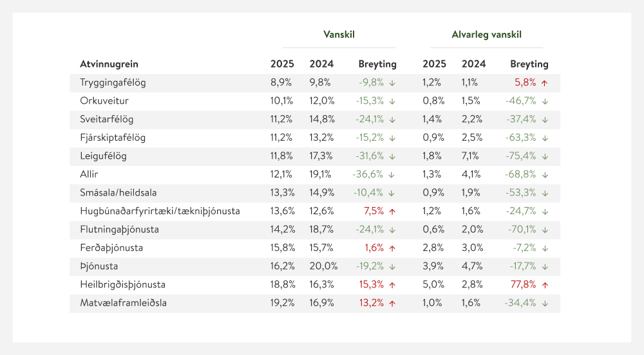Click the green down arrow beside Orkuveitur -15,3%
The image size is (644, 355).
pyautogui.click(x=392, y=101)
